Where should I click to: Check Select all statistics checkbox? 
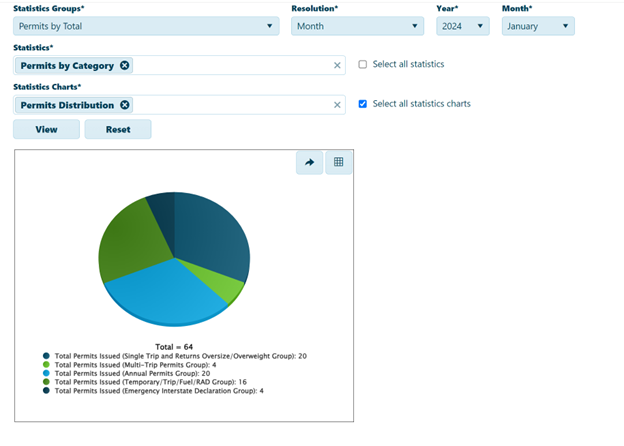[x=363, y=64]
